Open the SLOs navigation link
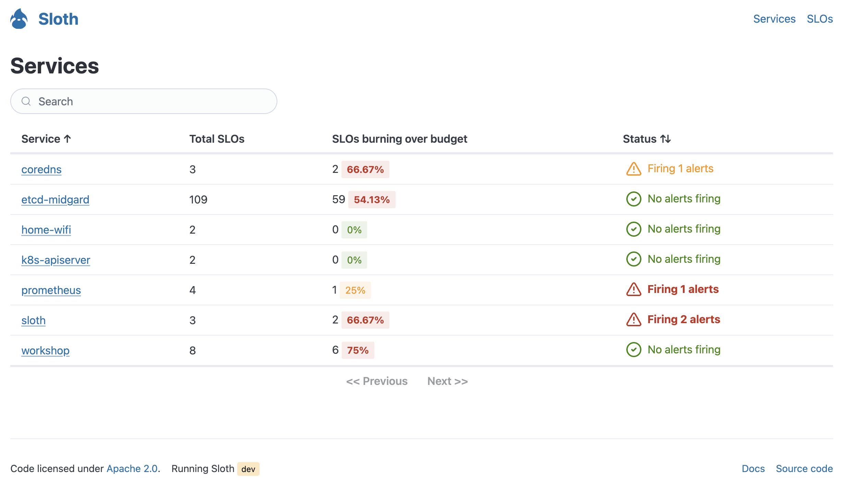Screen dimensions: 868x494 (x=820, y=19)
